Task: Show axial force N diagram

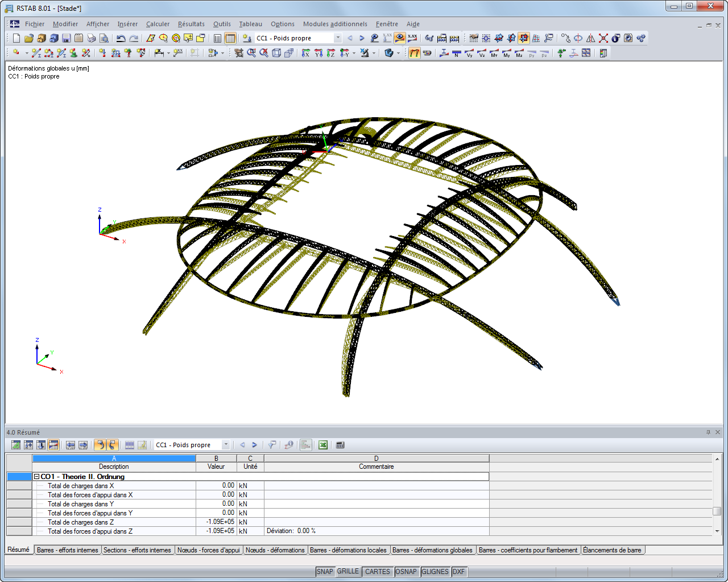Action: click(x=456, y=53)
